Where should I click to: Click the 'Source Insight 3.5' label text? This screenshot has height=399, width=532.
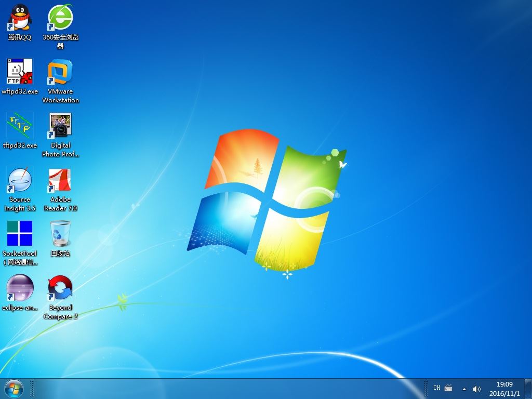pyautogui.click(x=20, y=204)
